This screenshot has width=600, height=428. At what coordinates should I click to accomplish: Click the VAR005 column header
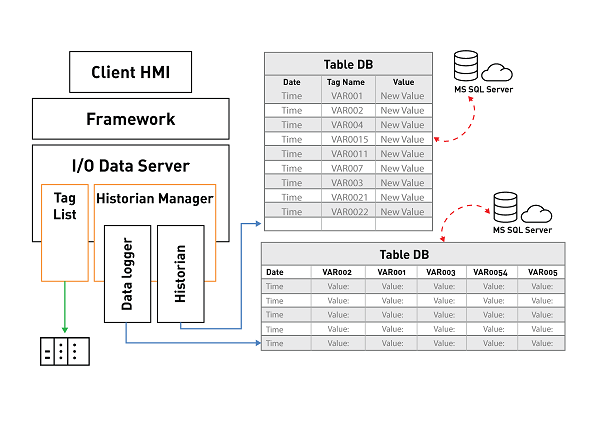(542, 272)
